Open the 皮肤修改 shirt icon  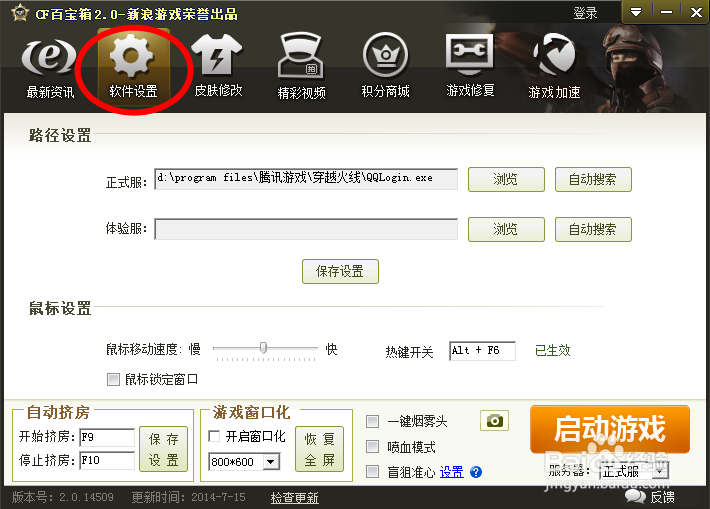[x=217, y=55]
